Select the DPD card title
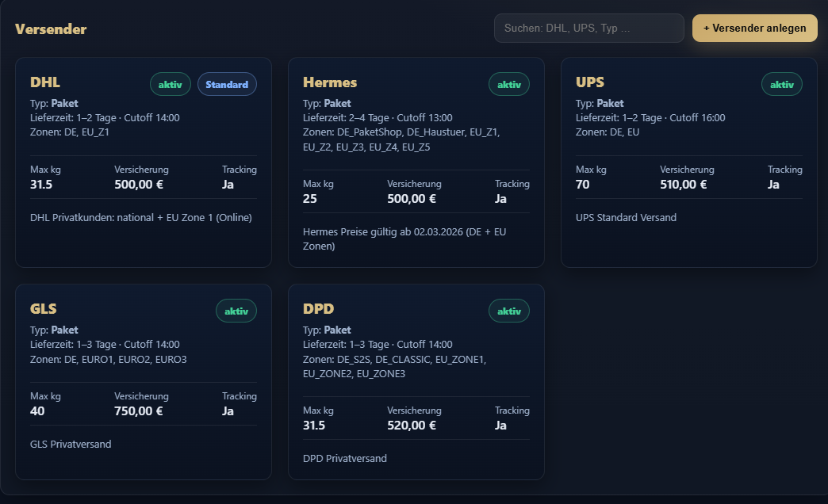The height and width of the screenshot is (504, 828). coord(318,309)
